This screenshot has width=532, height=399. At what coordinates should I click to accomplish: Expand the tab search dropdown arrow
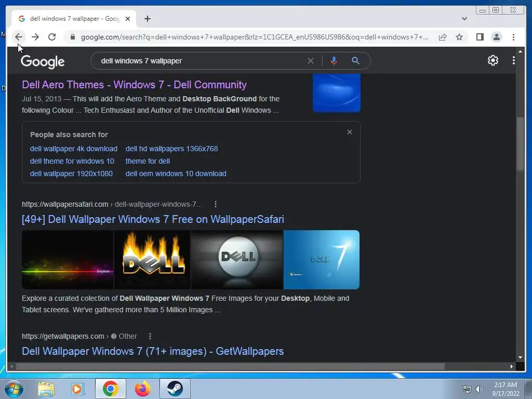tap(464, 19)
